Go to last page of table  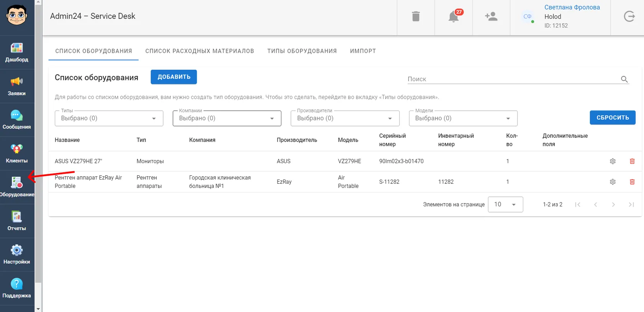631,204
